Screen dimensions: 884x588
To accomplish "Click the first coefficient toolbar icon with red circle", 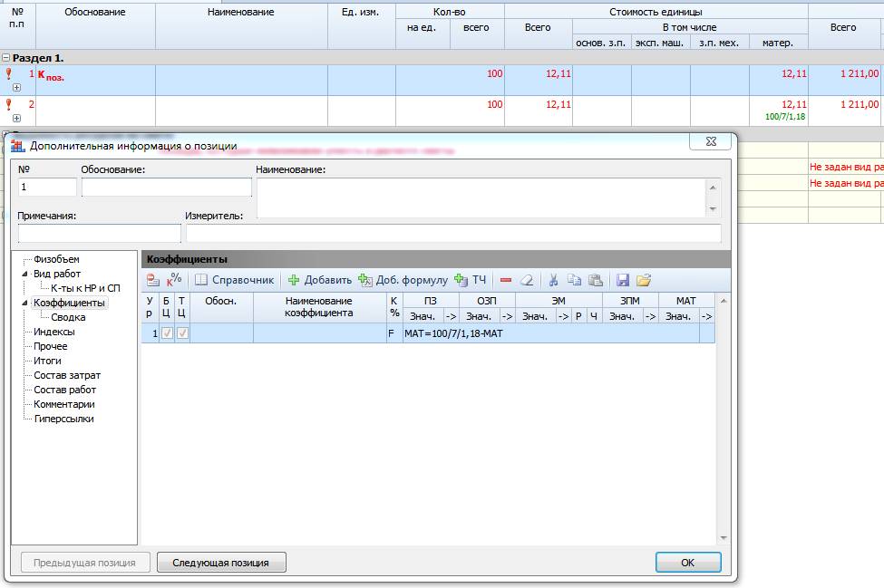I will (x=153, y=280).
